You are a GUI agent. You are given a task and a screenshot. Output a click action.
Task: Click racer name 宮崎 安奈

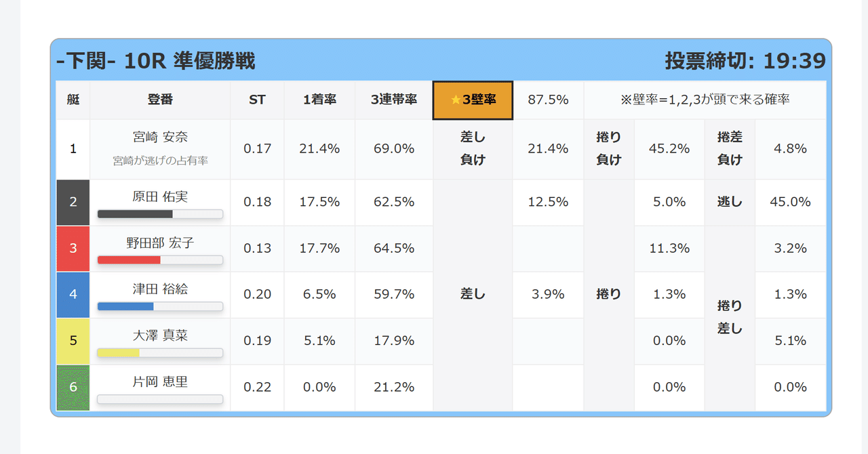[160, 138]
